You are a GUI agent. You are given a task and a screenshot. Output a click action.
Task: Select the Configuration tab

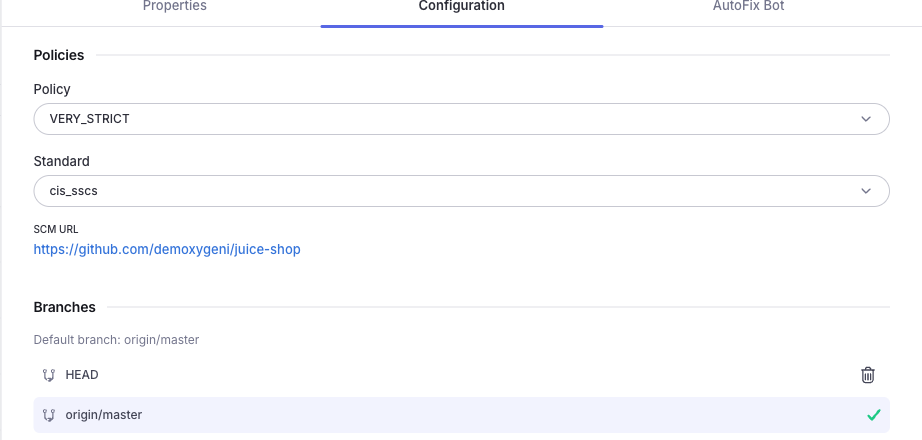(x=462, y=6)
